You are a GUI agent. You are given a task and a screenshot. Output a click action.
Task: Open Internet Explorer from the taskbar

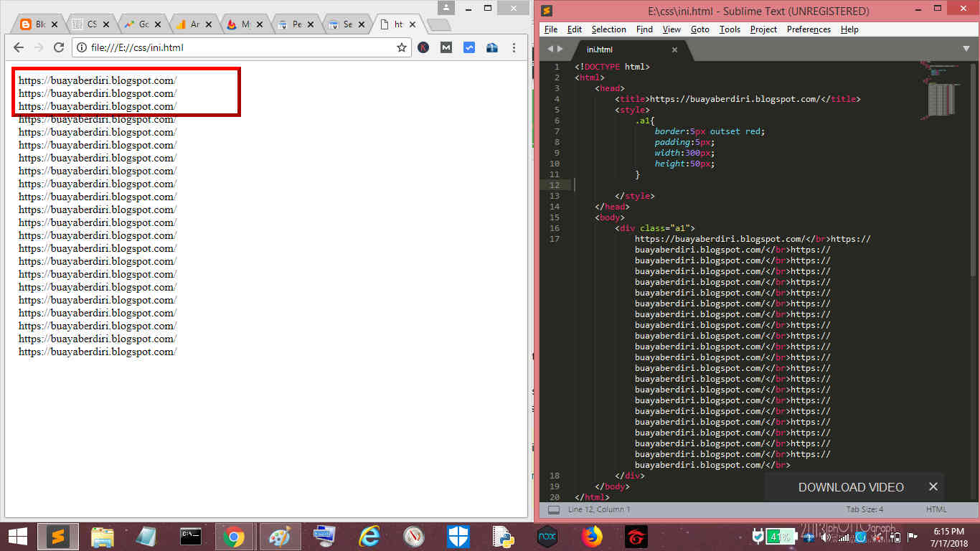[369, 536]
